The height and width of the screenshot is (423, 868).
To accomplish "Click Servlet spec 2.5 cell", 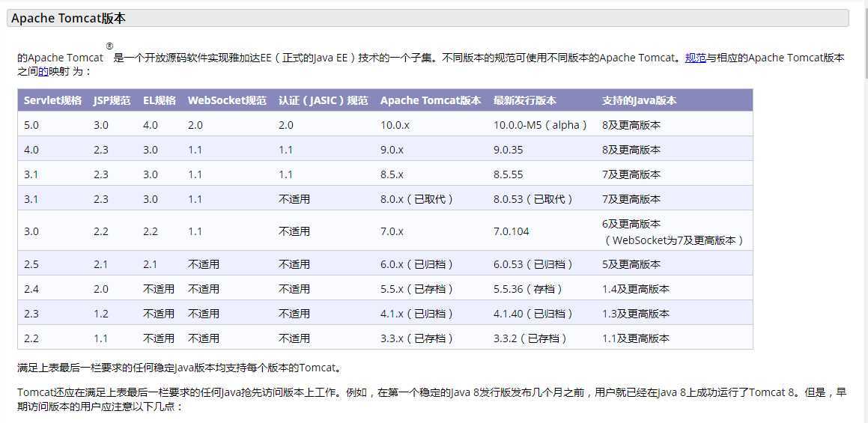I will pyautogui.click(x=31, y=264).
